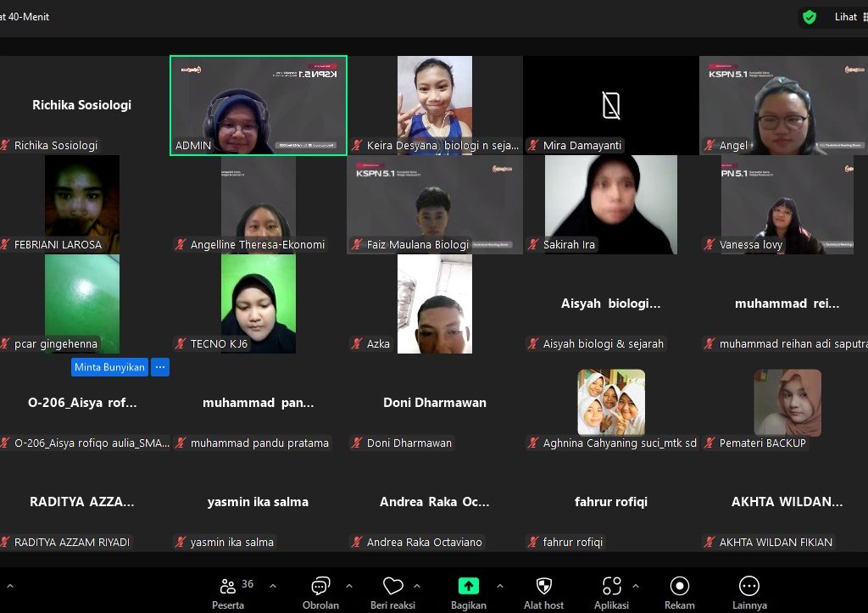Click the Minta Bunyikan button

tap(110, 367)
